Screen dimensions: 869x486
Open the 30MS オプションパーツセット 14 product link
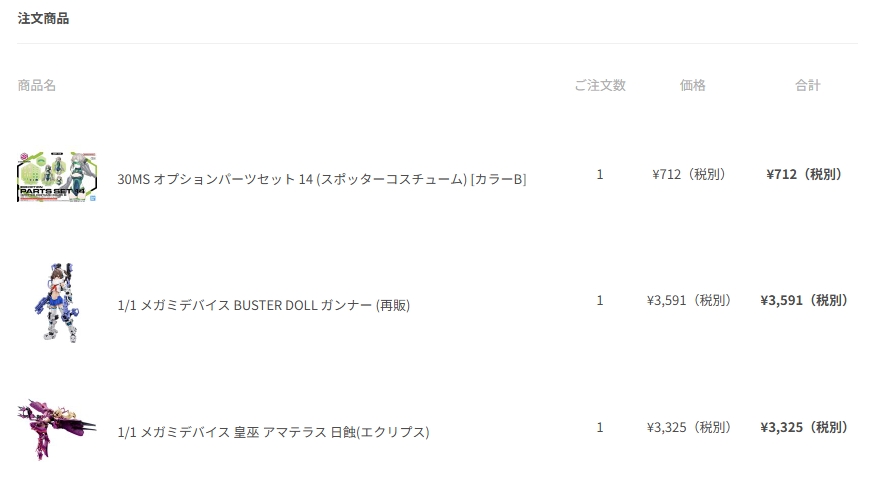click(321, 179)
